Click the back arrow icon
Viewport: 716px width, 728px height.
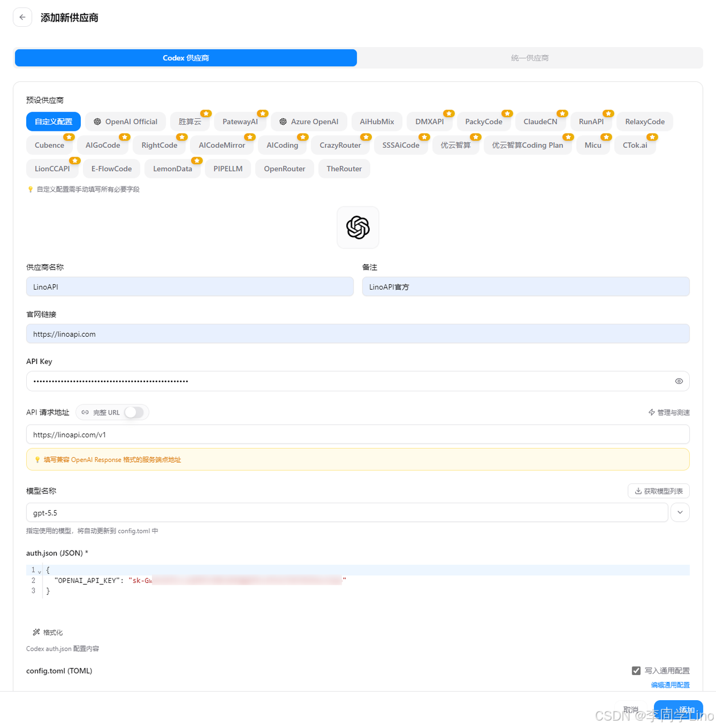[x=22, y=17]
